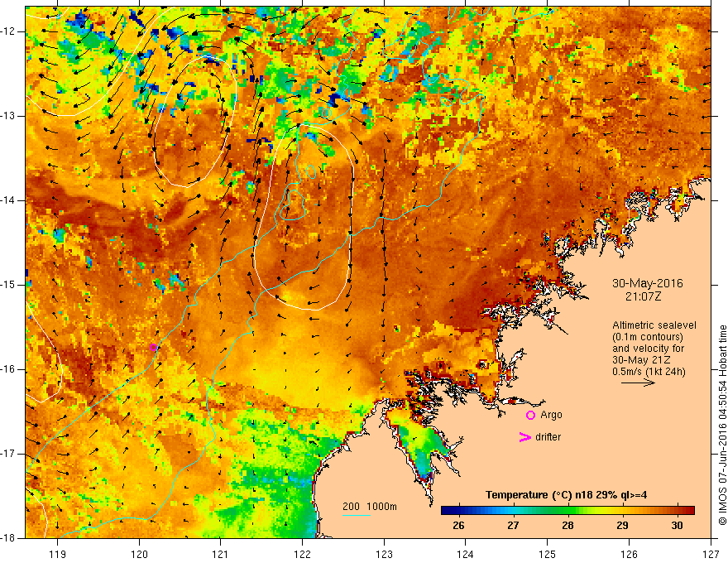Click the color bar value 30
This screenshot has height=563, width=728.
(x=677, y=525)
